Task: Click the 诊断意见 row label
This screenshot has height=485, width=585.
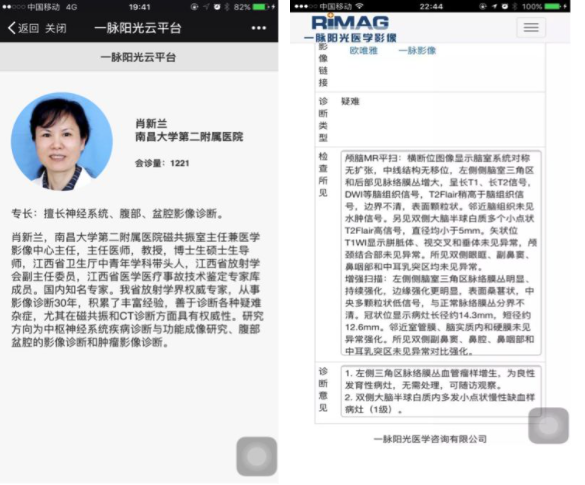Action: click(323, 389)
